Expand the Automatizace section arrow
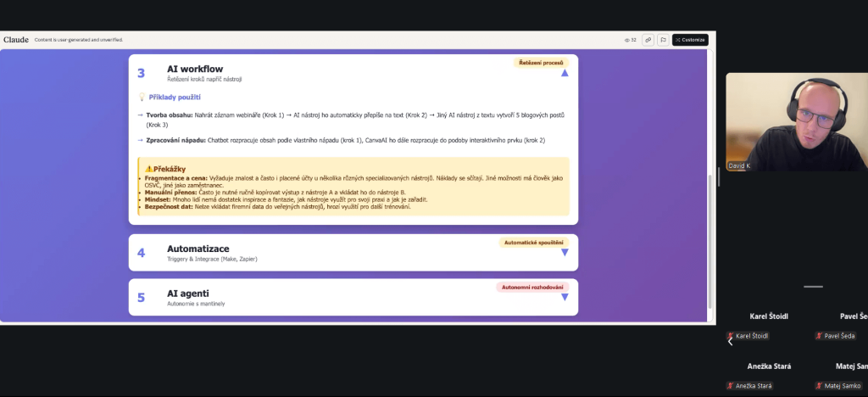The height and width of the screenshot is (397, 868). coord(564,253)
